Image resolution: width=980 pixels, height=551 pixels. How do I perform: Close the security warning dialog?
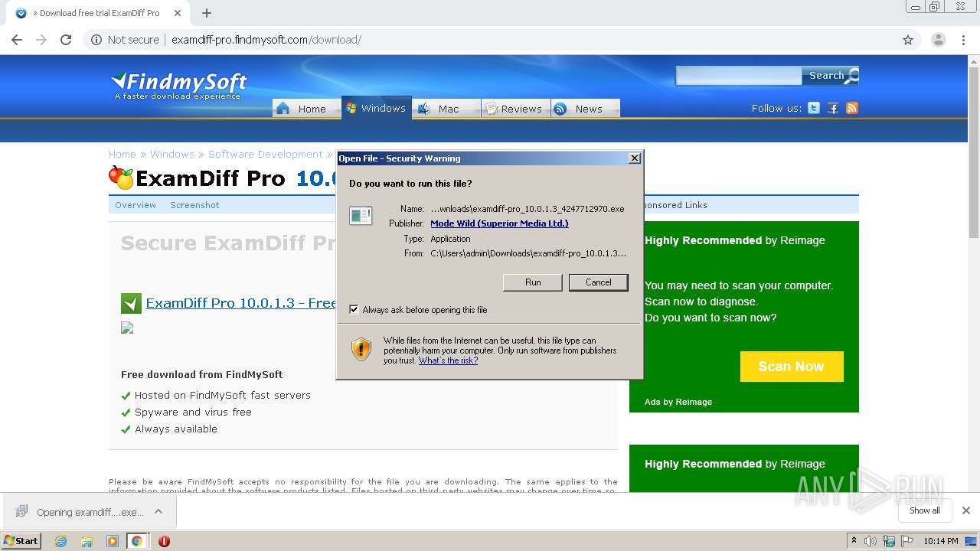coord(634,158)
